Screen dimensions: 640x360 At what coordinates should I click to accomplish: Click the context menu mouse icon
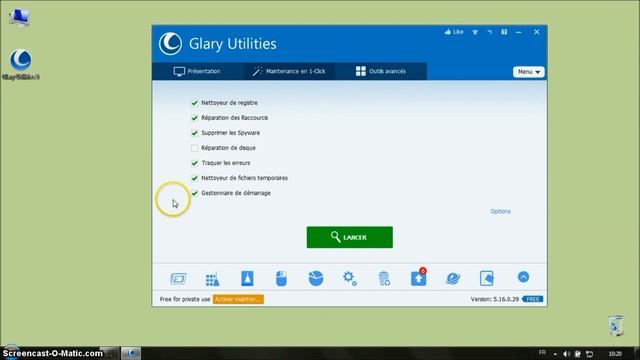coord(281,279)
